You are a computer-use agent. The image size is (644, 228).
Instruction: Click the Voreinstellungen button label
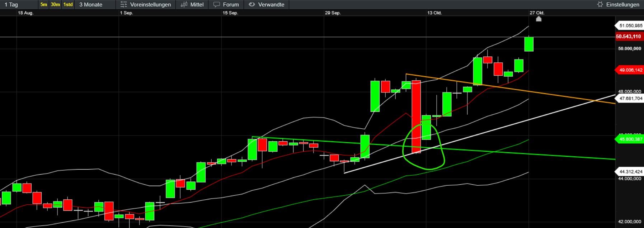150,5
